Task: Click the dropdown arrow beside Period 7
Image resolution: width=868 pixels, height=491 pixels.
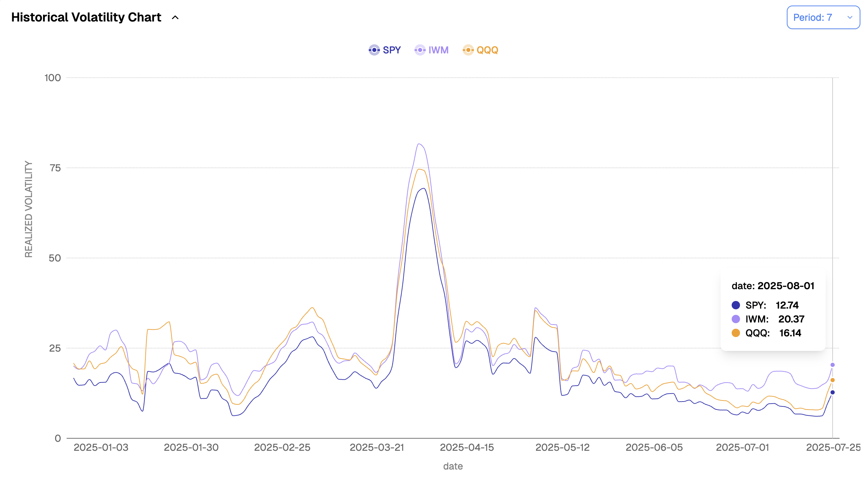Action: (x=850, y=17)
